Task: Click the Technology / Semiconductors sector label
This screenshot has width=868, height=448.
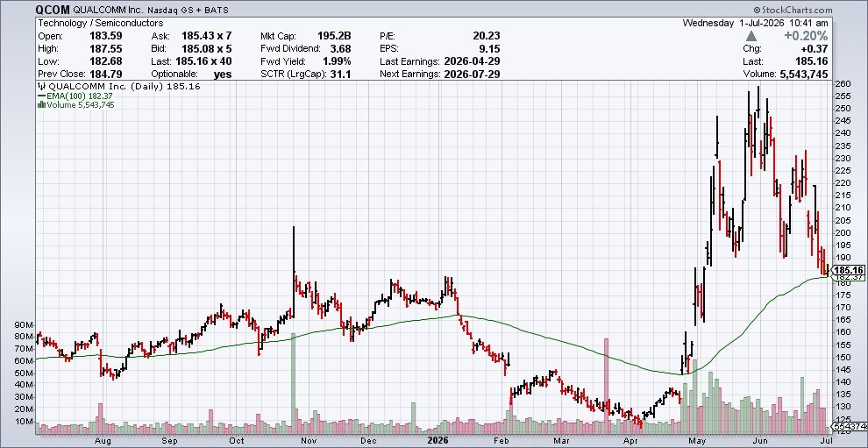Action: click(x=100, y=24)
